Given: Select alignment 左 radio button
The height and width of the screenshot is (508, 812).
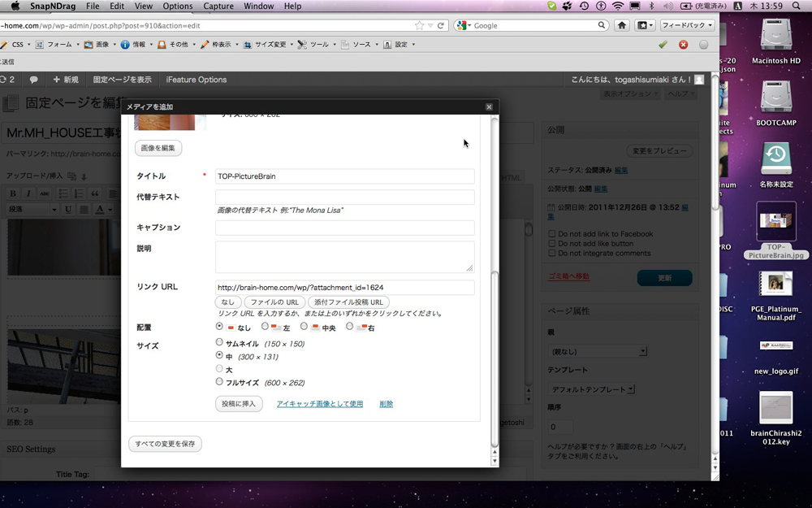Looking at the screenshot, I should pyautogui.click(x=266, y=327).
